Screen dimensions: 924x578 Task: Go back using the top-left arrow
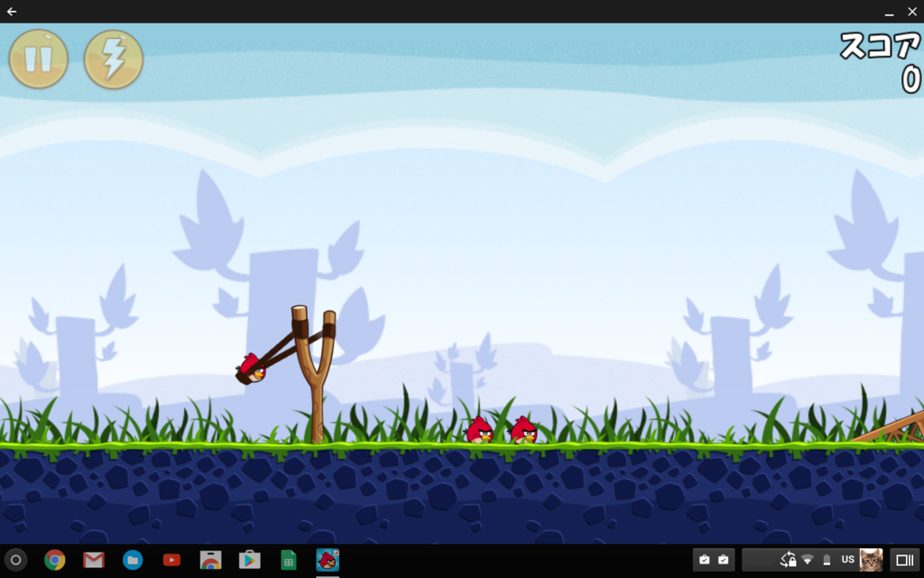(11, 11)
